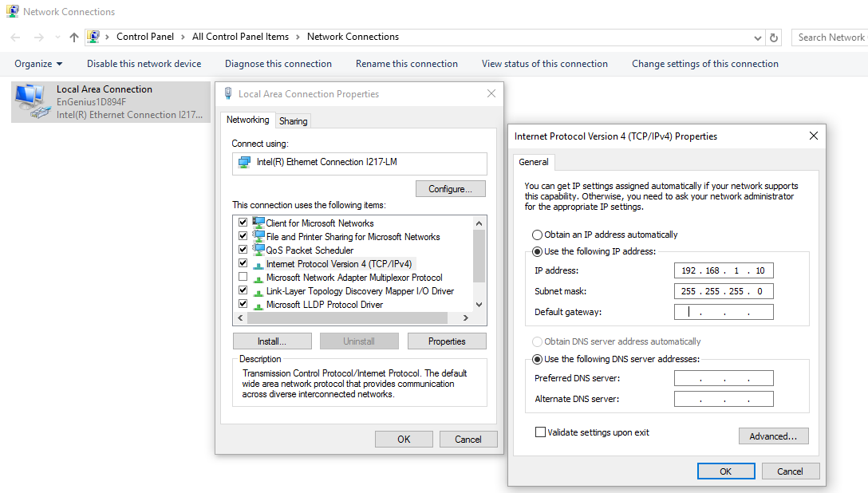This screenshot has height=493, width=868.
Task: Open the Organize dropdown menu
Action: coord(38,64)
